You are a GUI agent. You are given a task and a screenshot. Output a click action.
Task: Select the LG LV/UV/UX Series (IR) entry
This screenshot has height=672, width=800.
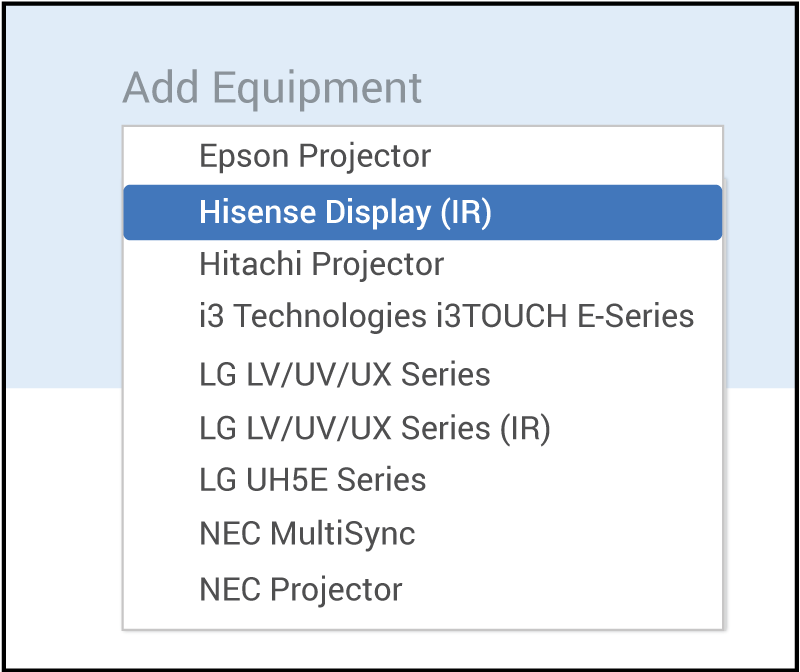375,428
